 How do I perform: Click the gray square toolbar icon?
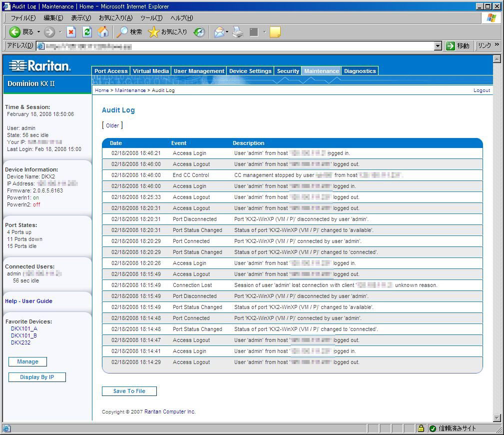click(254, 32)
